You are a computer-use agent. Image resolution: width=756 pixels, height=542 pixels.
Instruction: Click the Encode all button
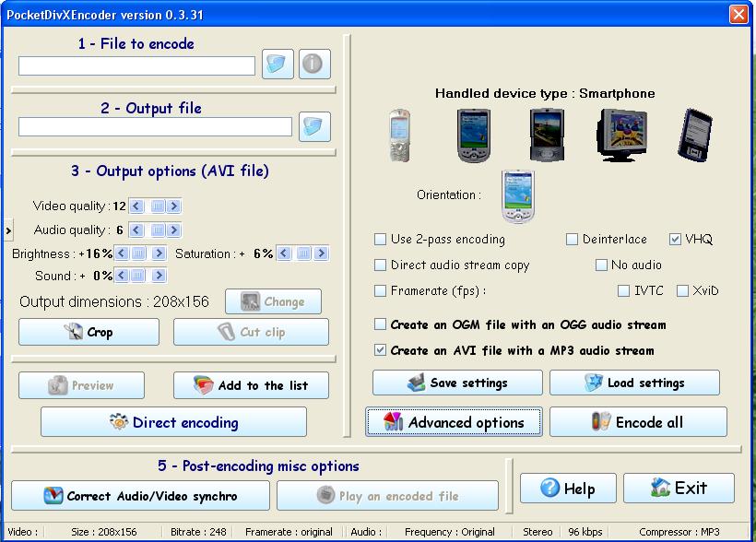point(638,422)
